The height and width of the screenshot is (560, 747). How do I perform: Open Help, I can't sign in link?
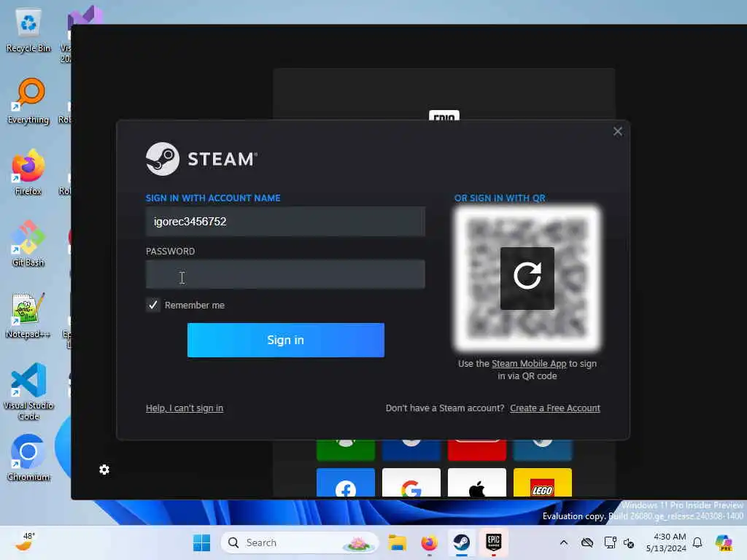click(x=185, y=408)
